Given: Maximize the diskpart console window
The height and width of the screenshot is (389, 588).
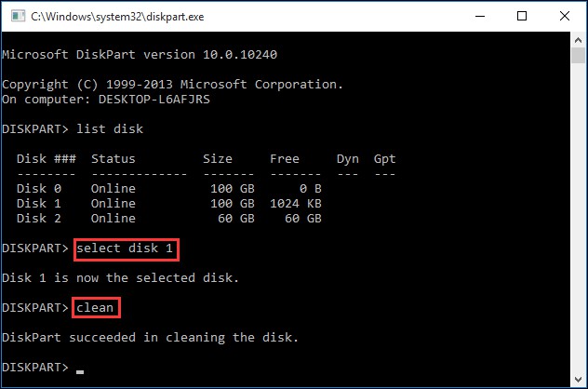Looking at the screenshot, I should 522,16.
